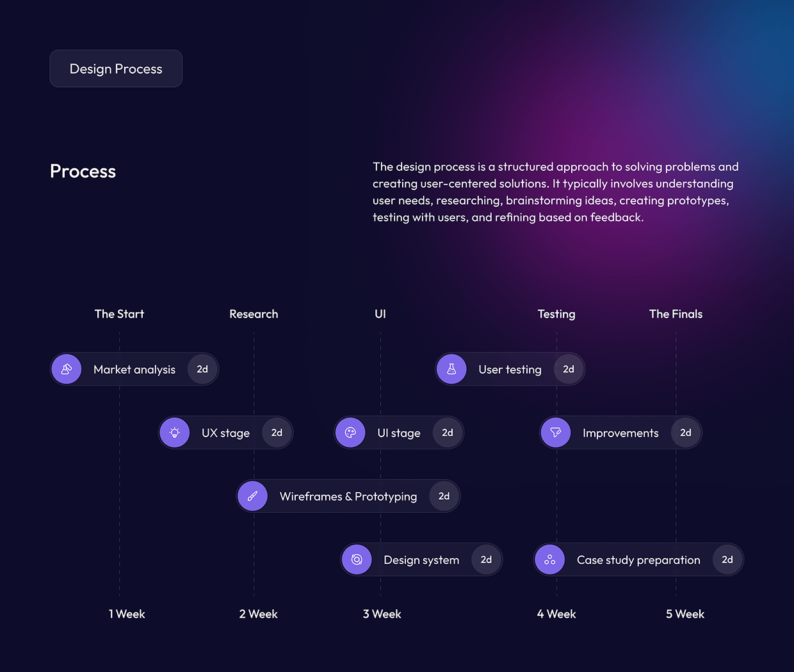Click the Design system circular icon
The height and width of the screenshot is (672, 794).
(x=357, y=559)
